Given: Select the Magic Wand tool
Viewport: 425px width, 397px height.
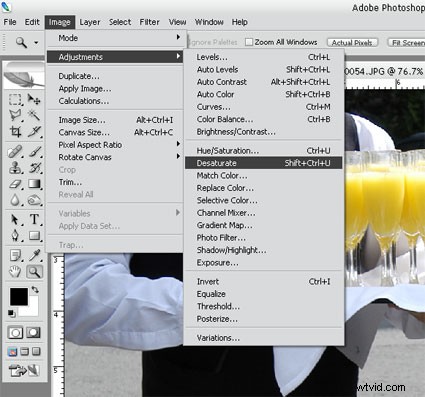Looking at the screenshot, I should (x=34, y=115).
